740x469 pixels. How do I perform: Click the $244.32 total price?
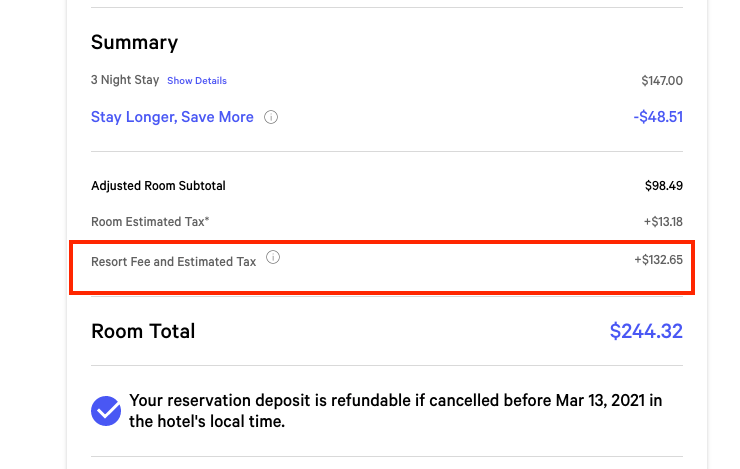[646, 331]
